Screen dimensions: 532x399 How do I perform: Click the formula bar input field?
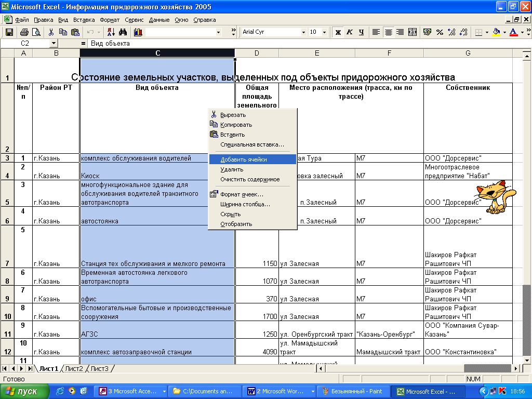click(x=309, y=44)
